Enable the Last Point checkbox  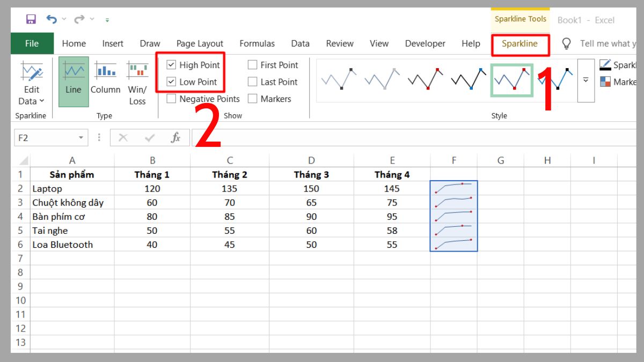[x=252, y=82]
